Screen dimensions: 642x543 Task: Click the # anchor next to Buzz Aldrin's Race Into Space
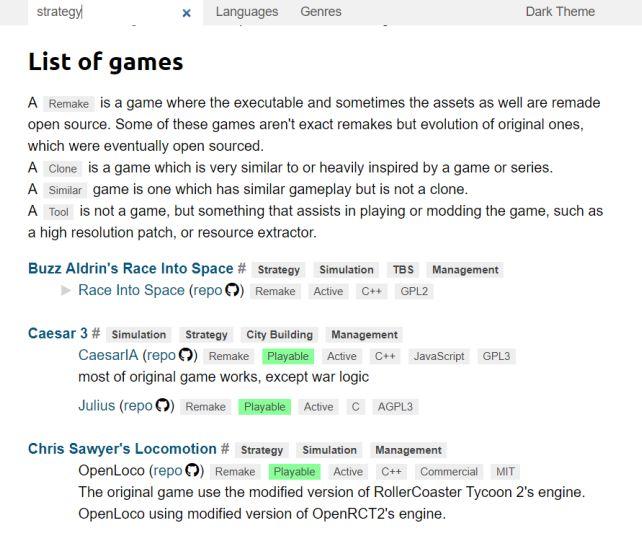[x=242, y=269]
